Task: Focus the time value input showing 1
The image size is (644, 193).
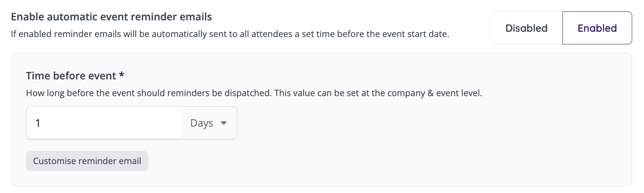Action: coord(104,123)
